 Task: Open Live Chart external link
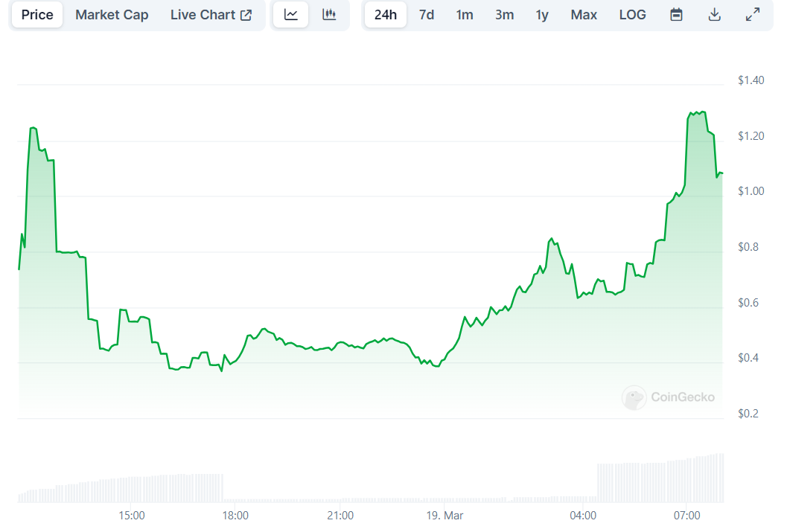(211, 15)
